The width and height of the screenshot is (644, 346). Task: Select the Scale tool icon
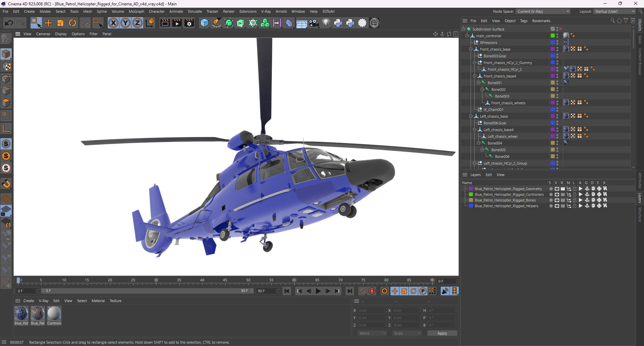[x=60, y=23]
